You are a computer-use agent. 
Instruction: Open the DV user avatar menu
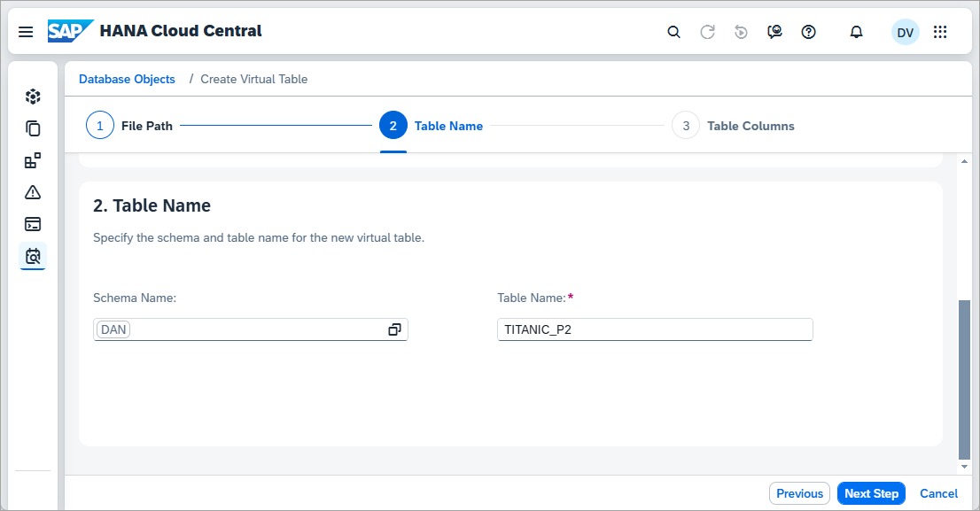[x=905, y=32]
